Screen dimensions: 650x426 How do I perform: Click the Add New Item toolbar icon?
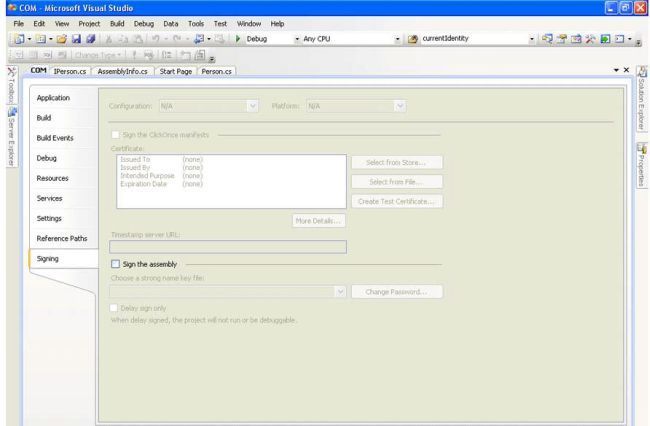click(40, 39)
